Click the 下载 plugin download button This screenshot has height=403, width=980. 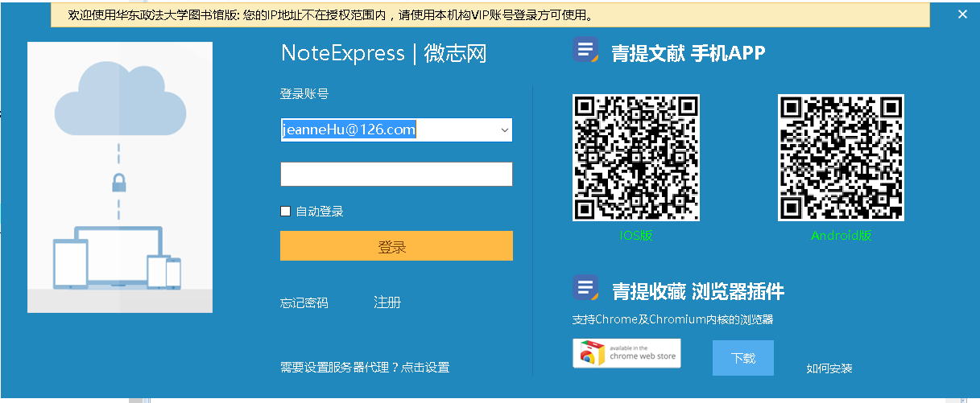pyautogui.click(x=743, y=358)
